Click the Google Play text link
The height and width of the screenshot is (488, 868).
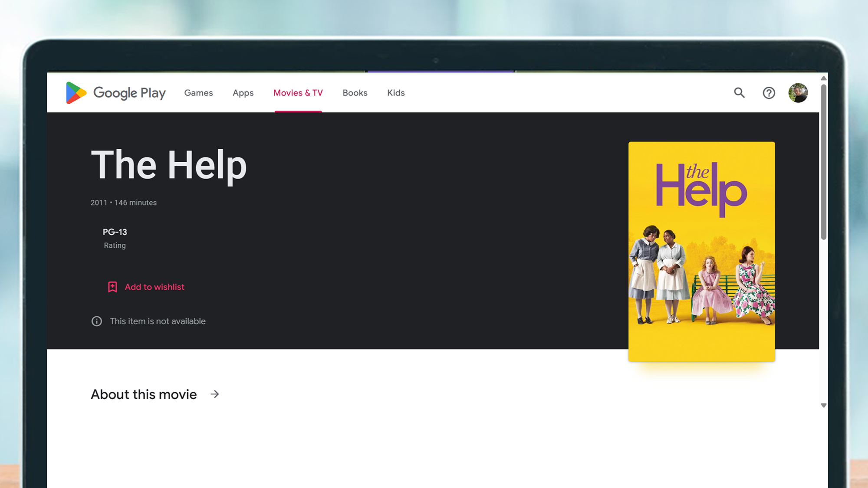(x=129, y=93)
